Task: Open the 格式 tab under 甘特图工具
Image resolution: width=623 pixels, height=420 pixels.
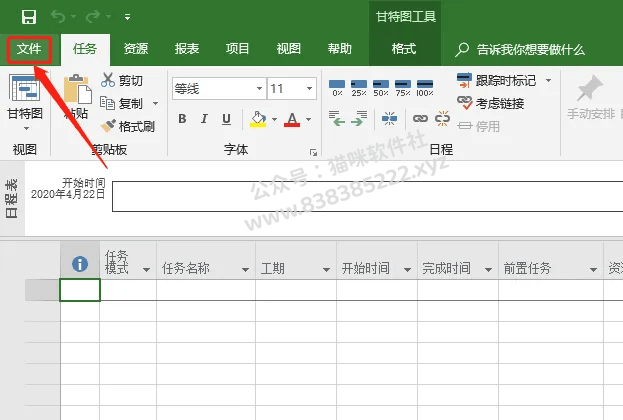Action: [x=404, y=49]
